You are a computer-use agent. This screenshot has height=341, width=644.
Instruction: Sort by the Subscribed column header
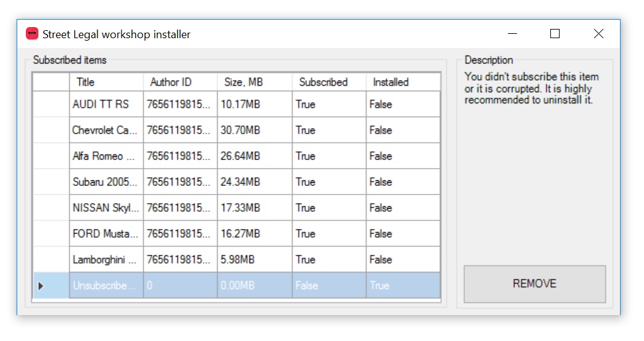coord(328,82)
